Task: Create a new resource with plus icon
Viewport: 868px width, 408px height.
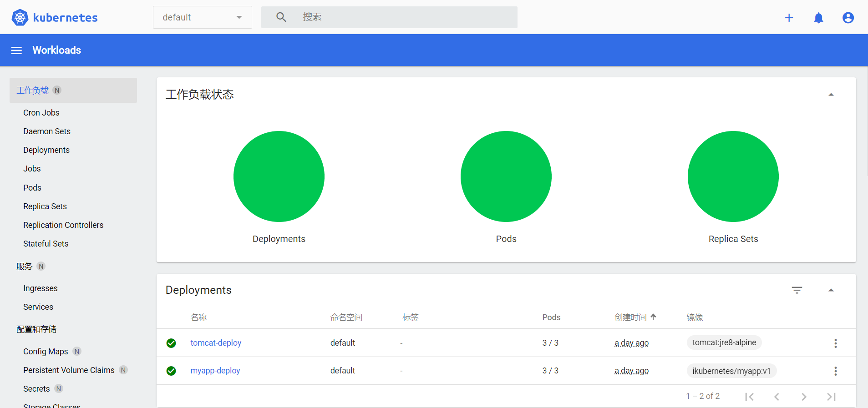Action: point(789,18)
